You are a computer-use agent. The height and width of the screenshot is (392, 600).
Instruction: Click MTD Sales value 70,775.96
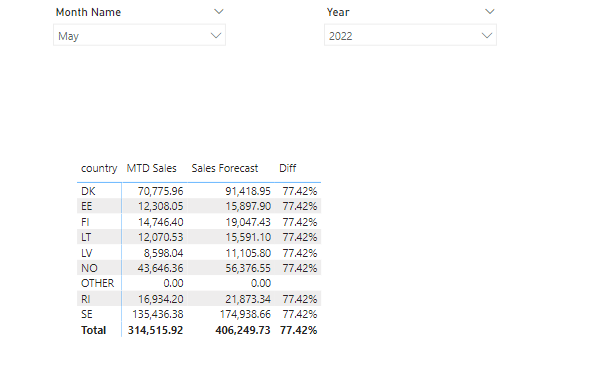pyautogui.click(x=160, y=191)
